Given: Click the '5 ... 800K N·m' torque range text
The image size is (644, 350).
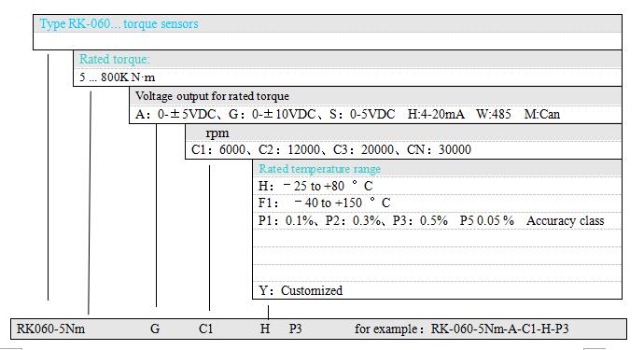Looking at the screenshot, I should point(117,77).
